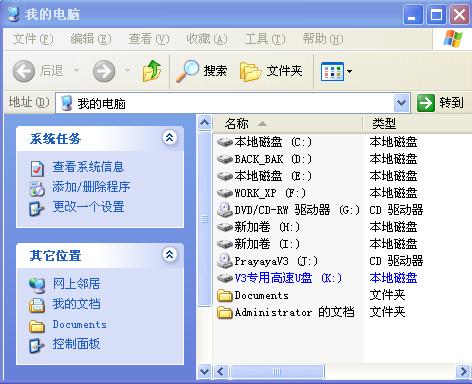Image resolution: width=472 pixels, height=384 pixels.
Task: Click horizontal scrollbar left arrow
Action: [220, 371]
